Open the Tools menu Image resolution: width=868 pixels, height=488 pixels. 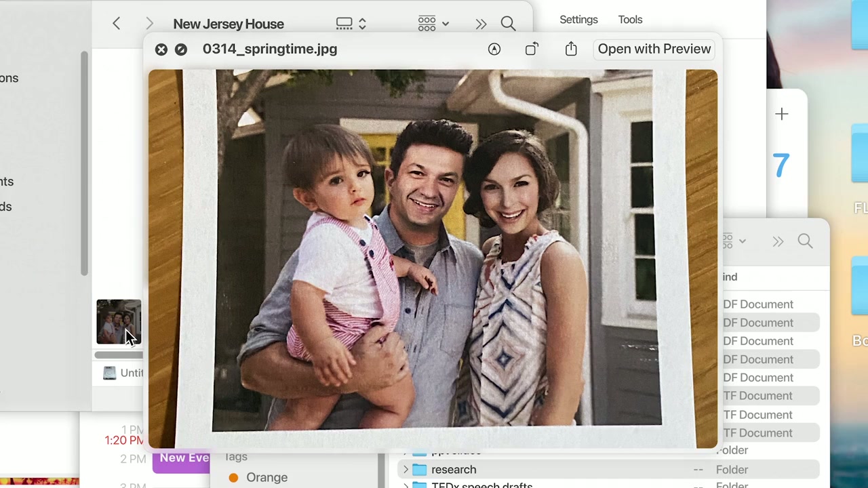coord(630,20)
